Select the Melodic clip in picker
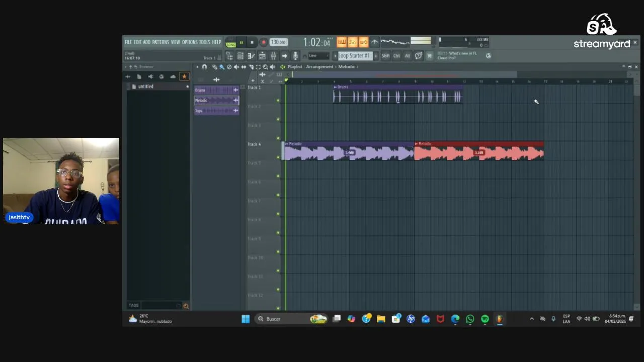The image size is (644, 362). point(216,101)
